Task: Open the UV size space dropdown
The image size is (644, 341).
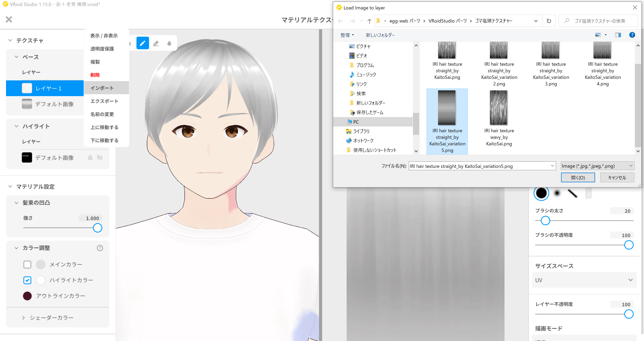Action: click(x=584, y=280)
